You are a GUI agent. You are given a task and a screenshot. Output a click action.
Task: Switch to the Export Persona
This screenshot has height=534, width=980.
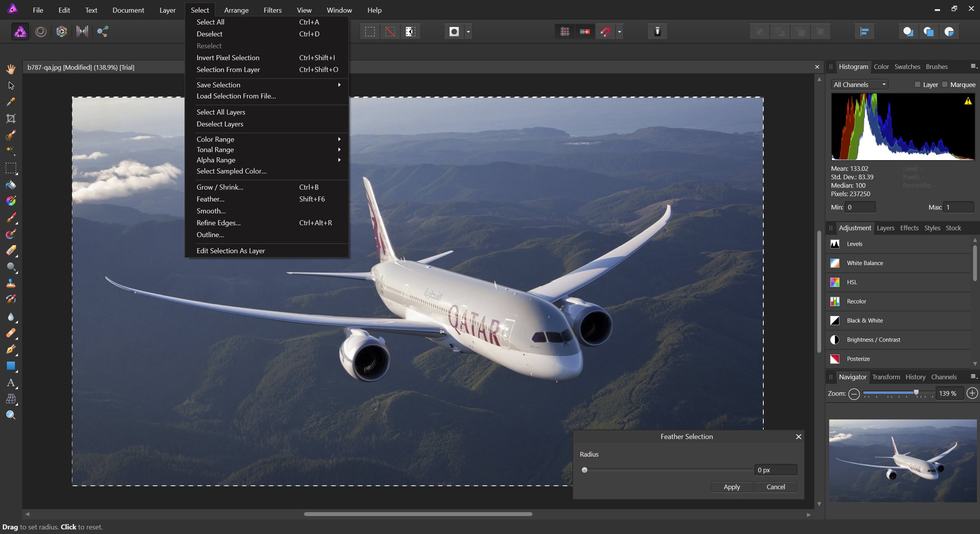coord(103,31)
